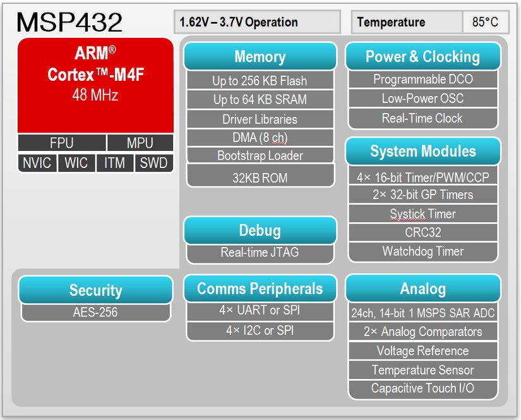The width and height of the screenshot is (521, 420).
Task: Click the Temperature label box
Action: [407, 22]
